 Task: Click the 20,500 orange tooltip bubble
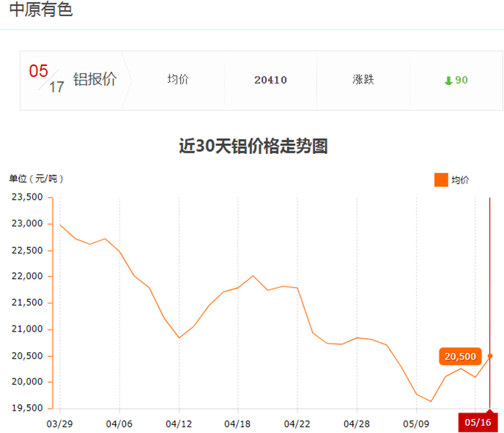coord(460,356)
